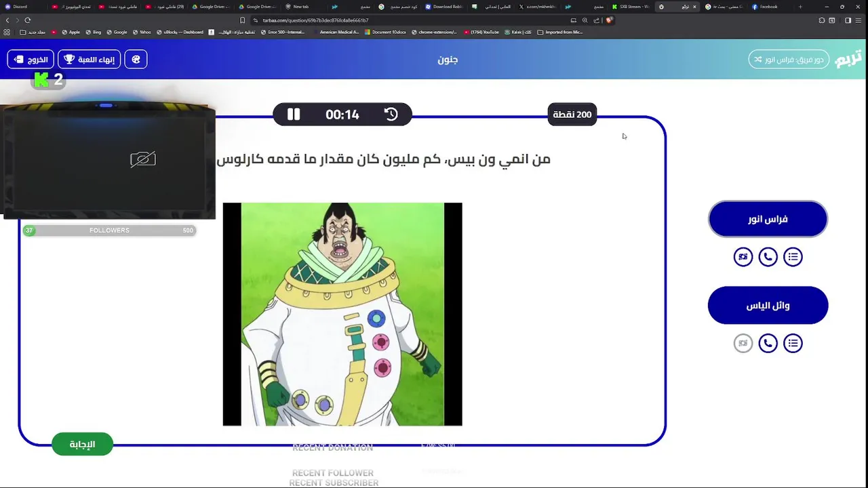Use the list lifeline under وائل الياس

click(x=793, y=344)
